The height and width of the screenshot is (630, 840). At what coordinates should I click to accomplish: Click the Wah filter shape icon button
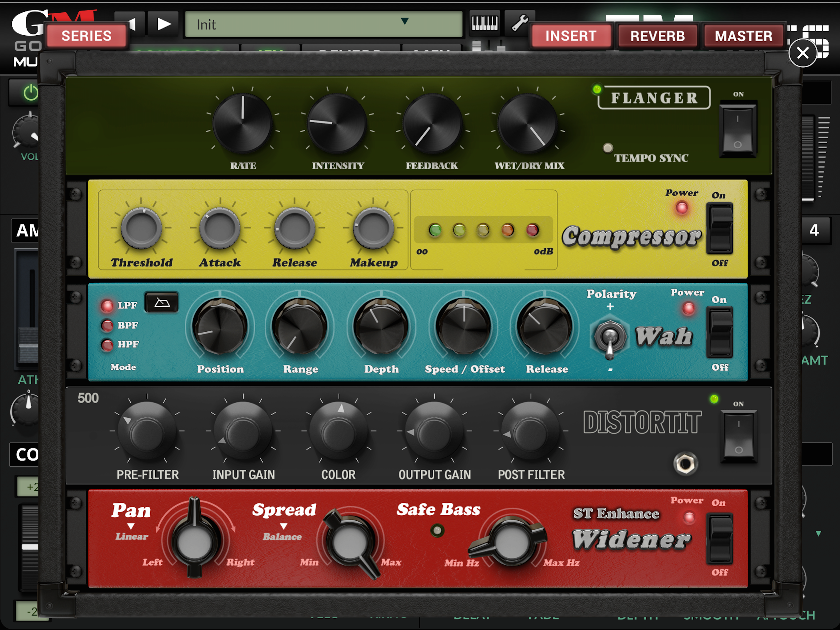[x=162, y=303]
